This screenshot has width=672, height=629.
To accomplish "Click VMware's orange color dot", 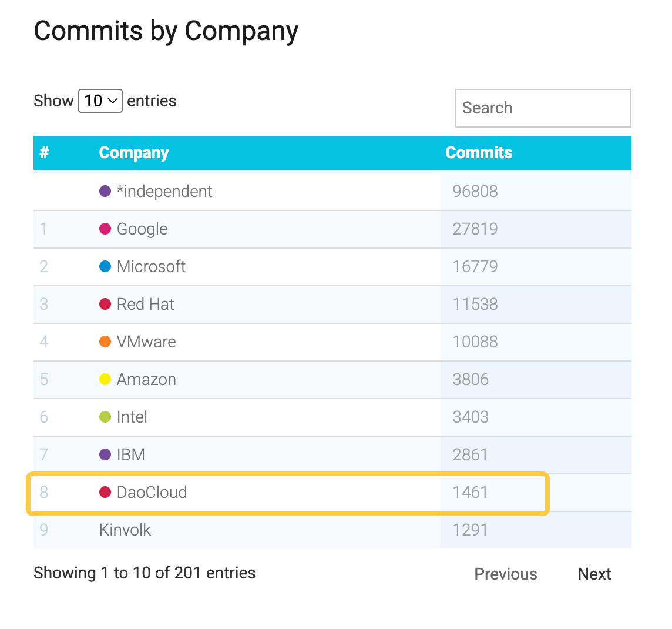I will click(105, 342).
